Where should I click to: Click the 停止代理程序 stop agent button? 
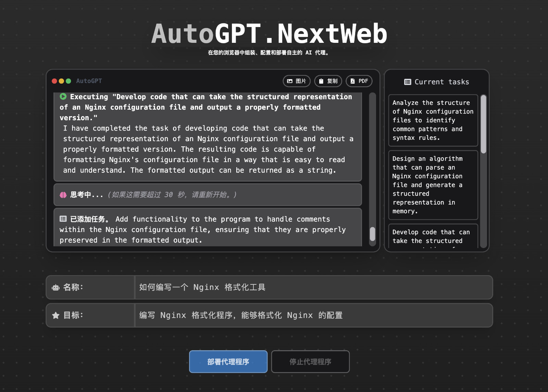(x=310, y=362)
